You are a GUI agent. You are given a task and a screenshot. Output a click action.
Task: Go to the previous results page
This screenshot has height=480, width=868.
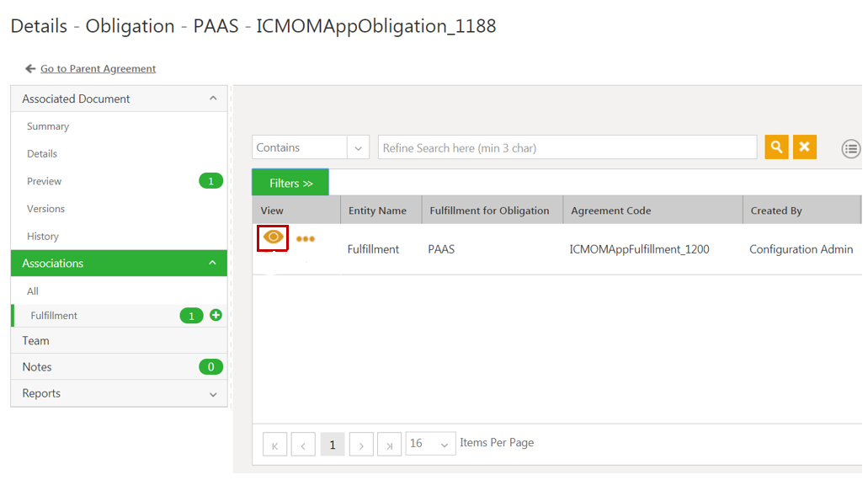(x=303, y=444)
